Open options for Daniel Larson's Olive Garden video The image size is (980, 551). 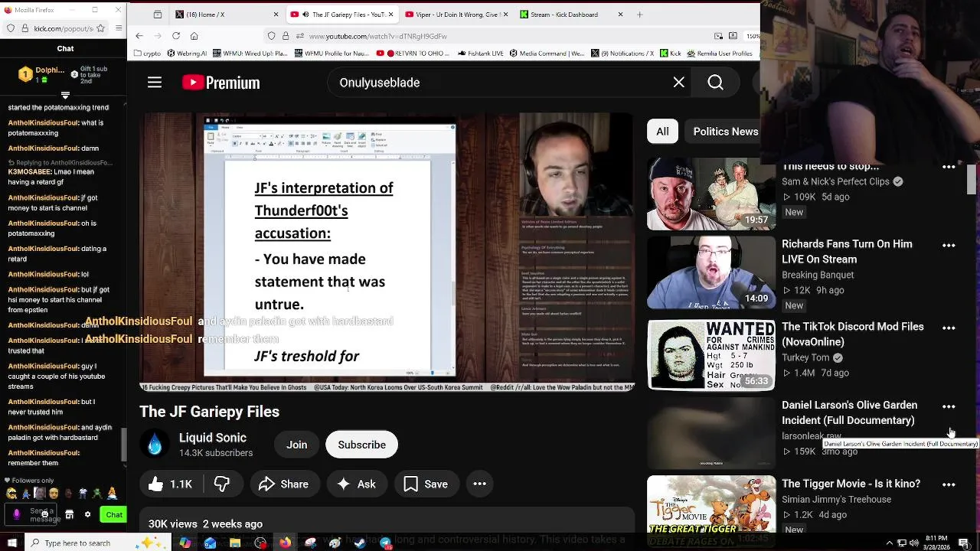[x=949, y=407]
